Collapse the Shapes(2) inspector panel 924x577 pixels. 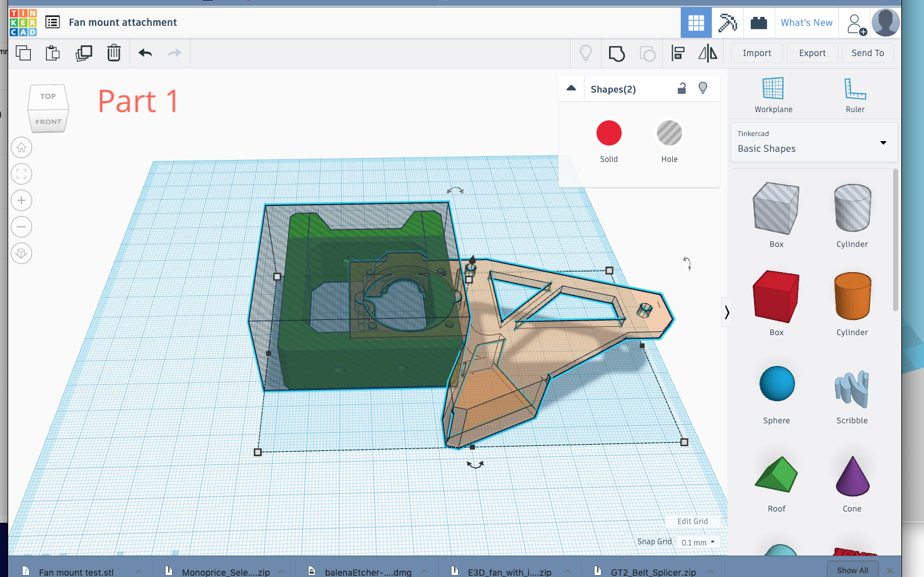point(571,88)
